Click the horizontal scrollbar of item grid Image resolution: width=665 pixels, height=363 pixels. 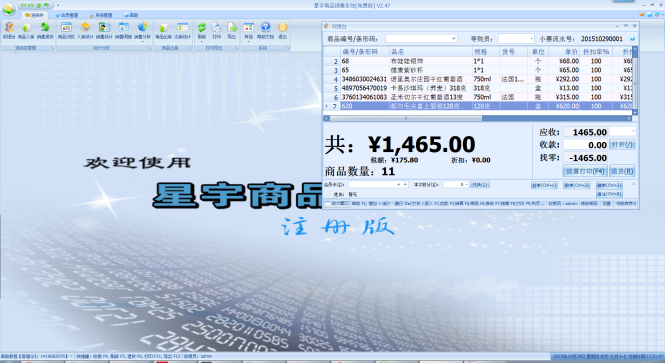406,118
